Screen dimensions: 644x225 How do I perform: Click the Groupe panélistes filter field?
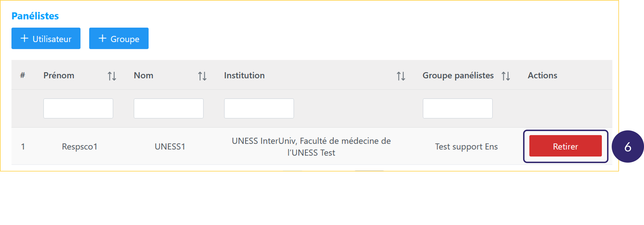458,108
